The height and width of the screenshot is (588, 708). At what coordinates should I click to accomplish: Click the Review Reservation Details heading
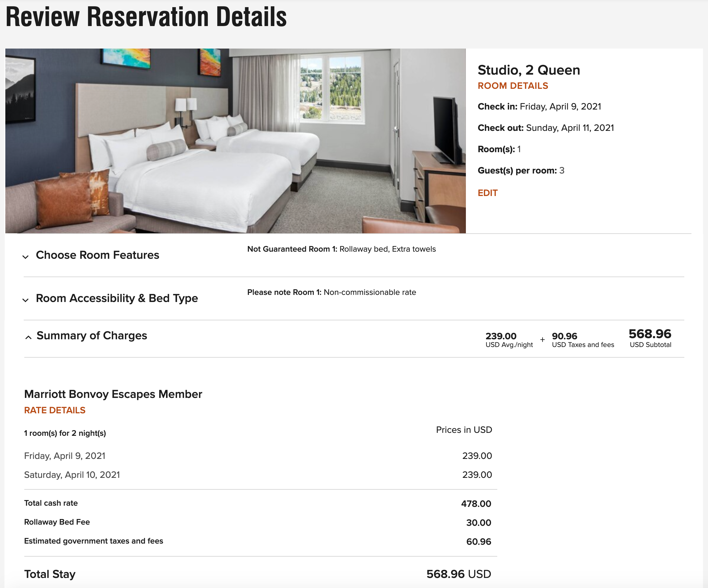146,17
